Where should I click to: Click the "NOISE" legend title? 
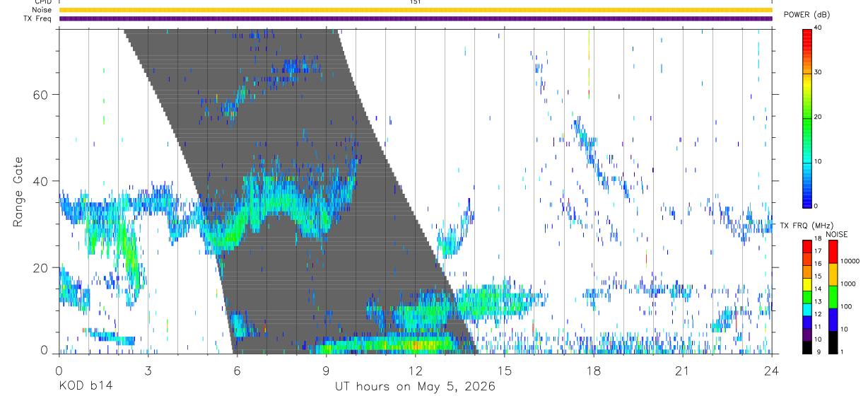[x=837, y=234]
